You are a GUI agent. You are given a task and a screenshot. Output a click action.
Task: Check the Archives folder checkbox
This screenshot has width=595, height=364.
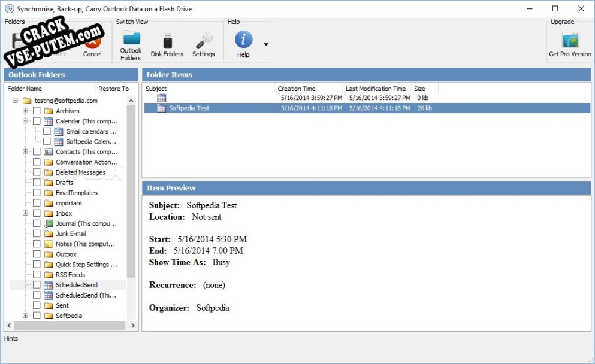[37, 111]
